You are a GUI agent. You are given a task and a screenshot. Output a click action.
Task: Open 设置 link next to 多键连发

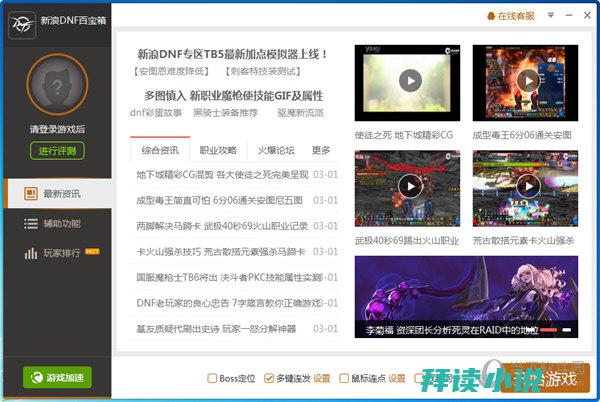322,378
